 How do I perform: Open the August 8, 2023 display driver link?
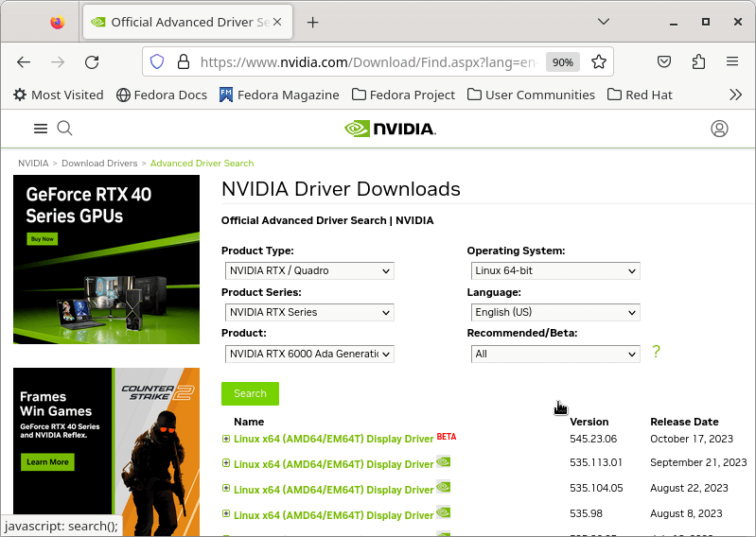[334, 515]
